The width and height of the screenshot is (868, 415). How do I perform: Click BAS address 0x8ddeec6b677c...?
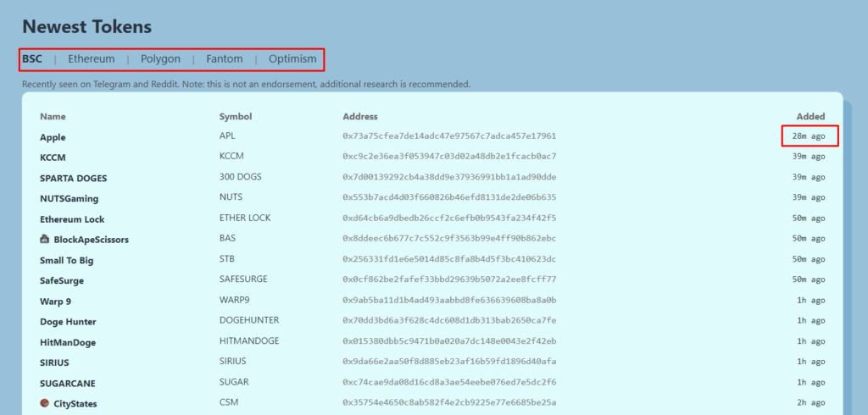coord(449,239)
